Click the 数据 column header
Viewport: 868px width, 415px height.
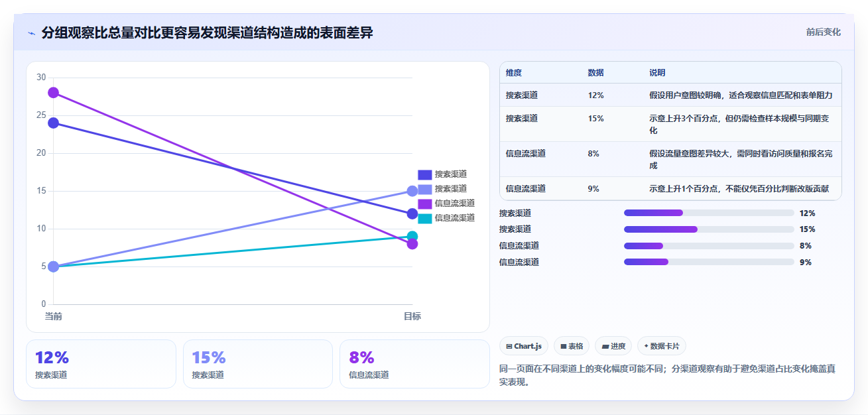point(595,73)
